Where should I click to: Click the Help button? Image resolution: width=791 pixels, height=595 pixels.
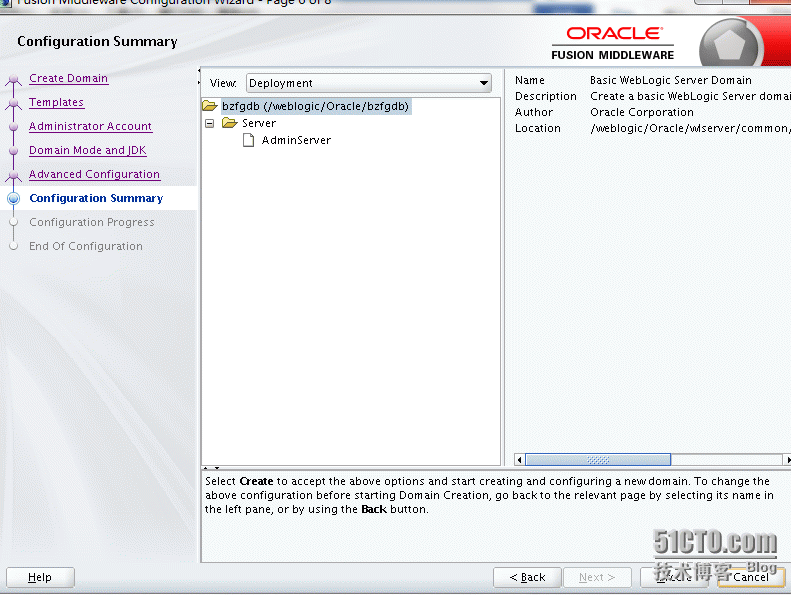pyautogui.click(x=40, y=577)
